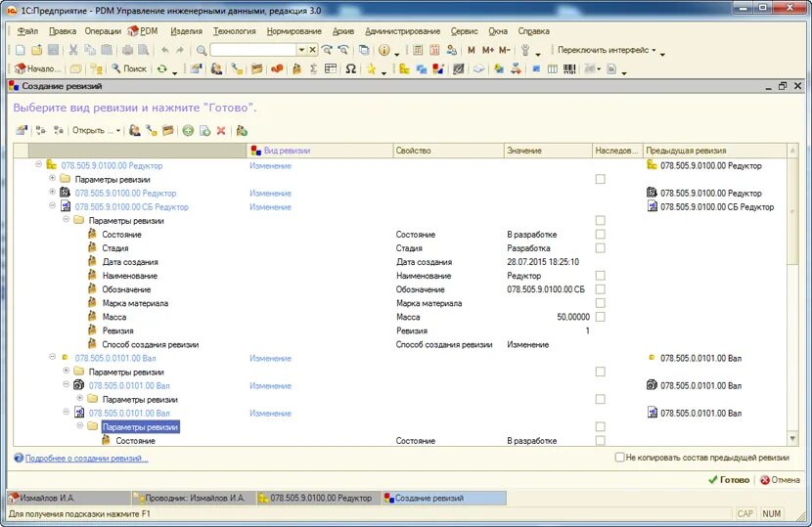
Task: Open the Файл menu
Action: point(27,31)
